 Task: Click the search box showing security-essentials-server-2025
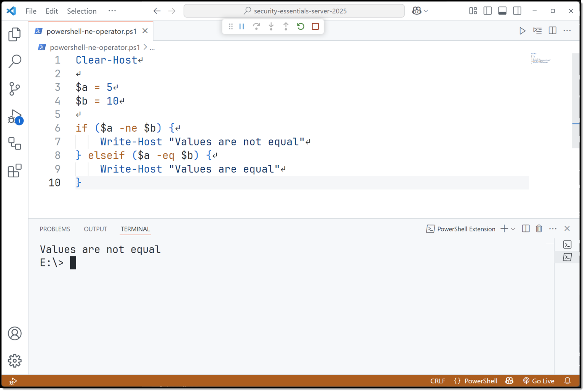pos(294,11)
